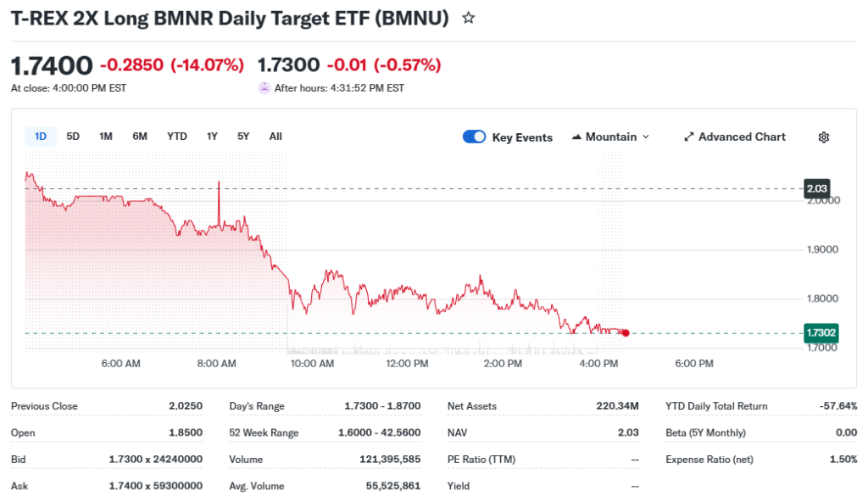Image resolution: width=868 pixels, height=502 pixels.
Task: Show All historical price data
Action: coord(275,137)
